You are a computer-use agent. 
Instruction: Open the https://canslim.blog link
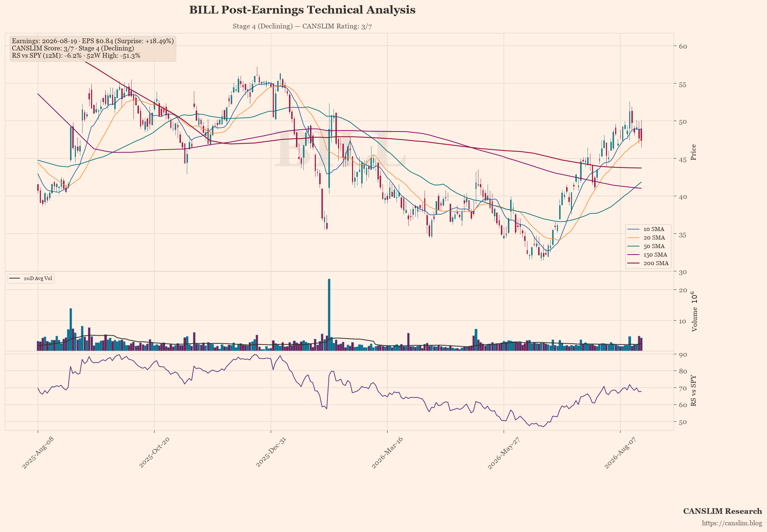(732, 523)
